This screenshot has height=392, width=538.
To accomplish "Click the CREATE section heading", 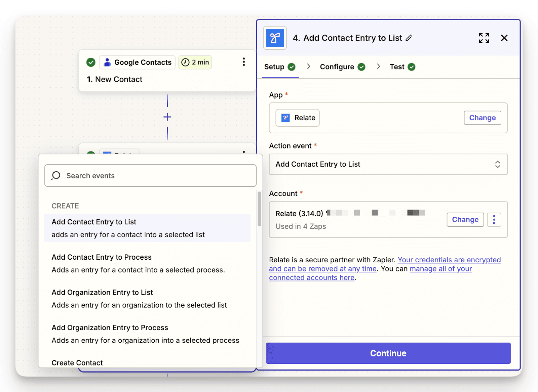I will [x=65, y=206].
